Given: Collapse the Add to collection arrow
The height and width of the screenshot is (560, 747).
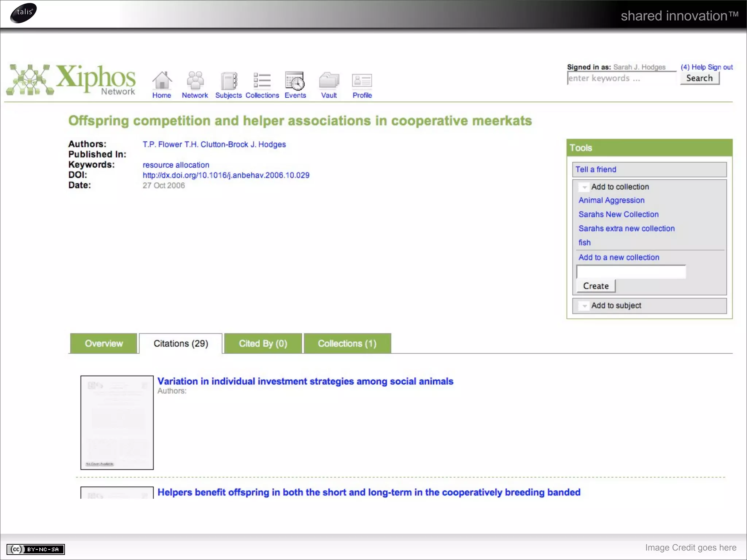Looking at the screenshot, I should coord(584,187).
